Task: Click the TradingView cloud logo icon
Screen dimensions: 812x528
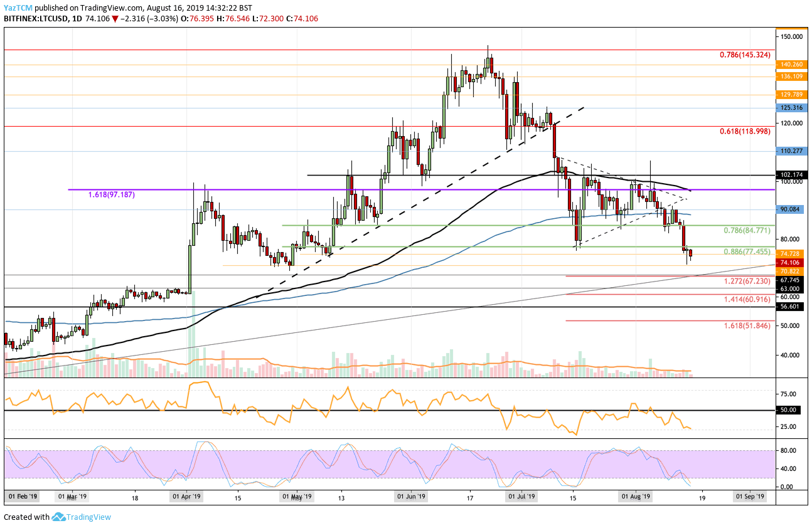Action: 59,517
